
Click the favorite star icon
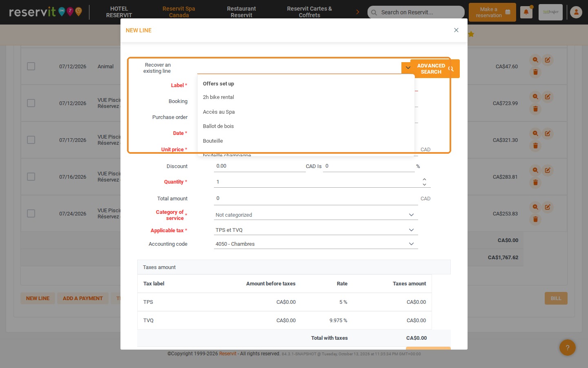click(x=471, y=34)
